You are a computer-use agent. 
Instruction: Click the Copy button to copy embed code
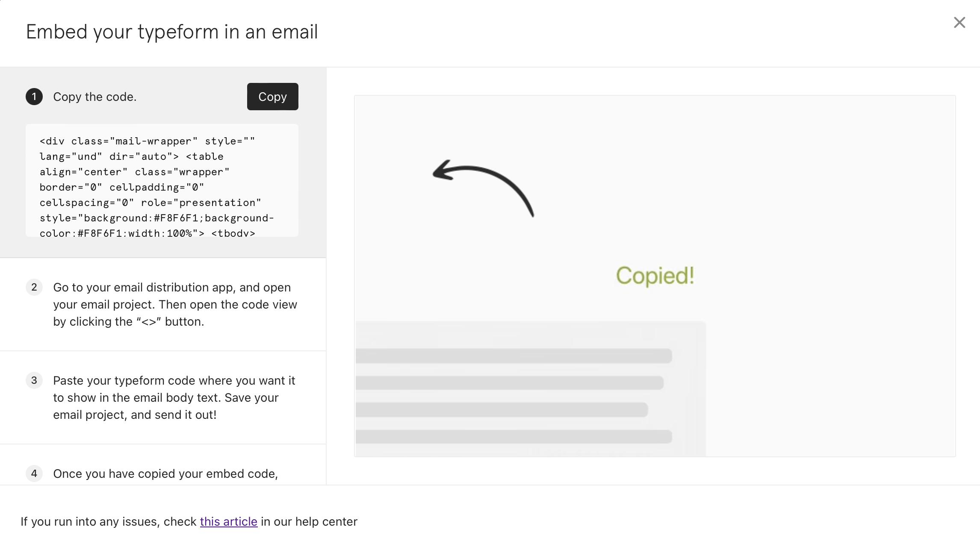pos(272,97)
